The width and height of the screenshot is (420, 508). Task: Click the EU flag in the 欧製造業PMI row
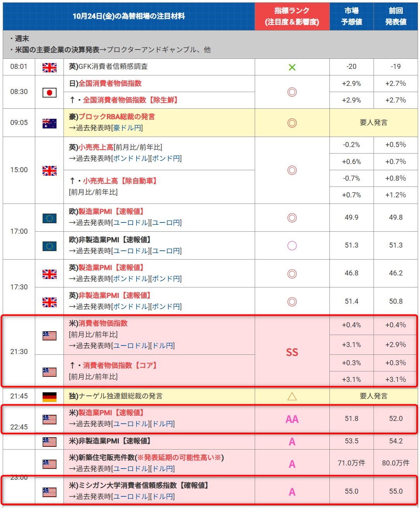(x=49, y=218)
